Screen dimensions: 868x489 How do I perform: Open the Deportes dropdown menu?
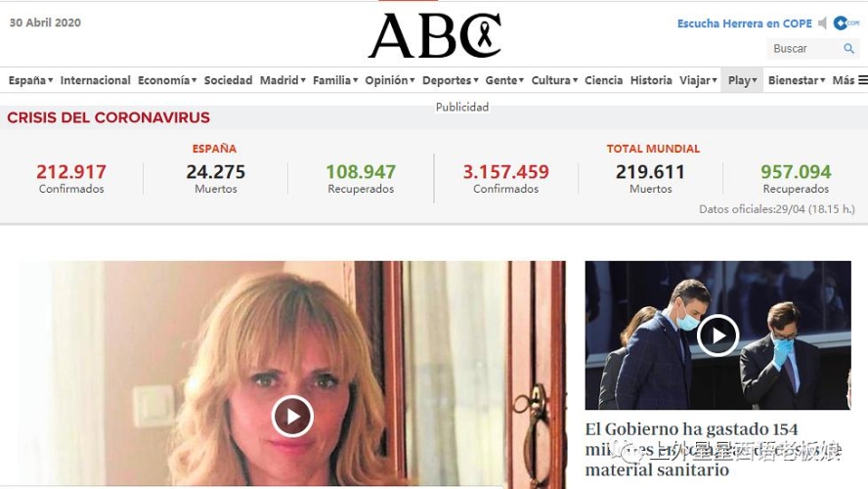click(x=450, y=80)
